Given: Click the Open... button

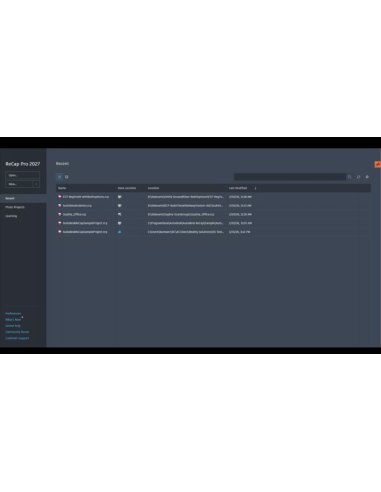Looking at the screenshot, I should click(22, 175).
